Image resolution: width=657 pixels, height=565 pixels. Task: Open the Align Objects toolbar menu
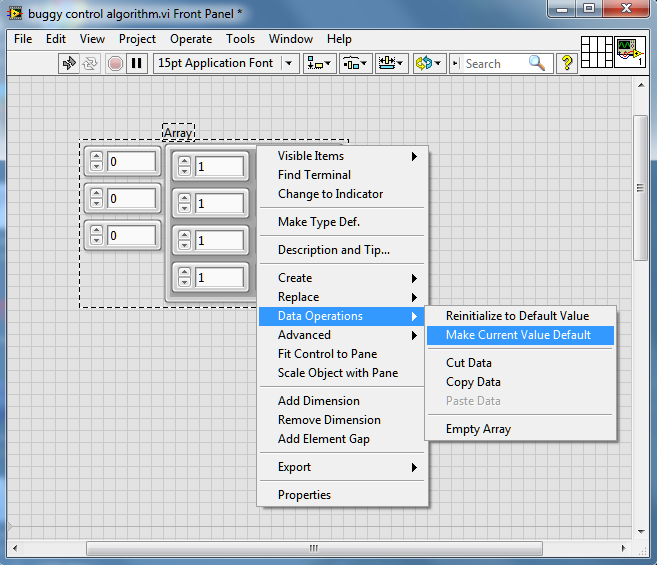pyautogui.click(x=319, y=64)
